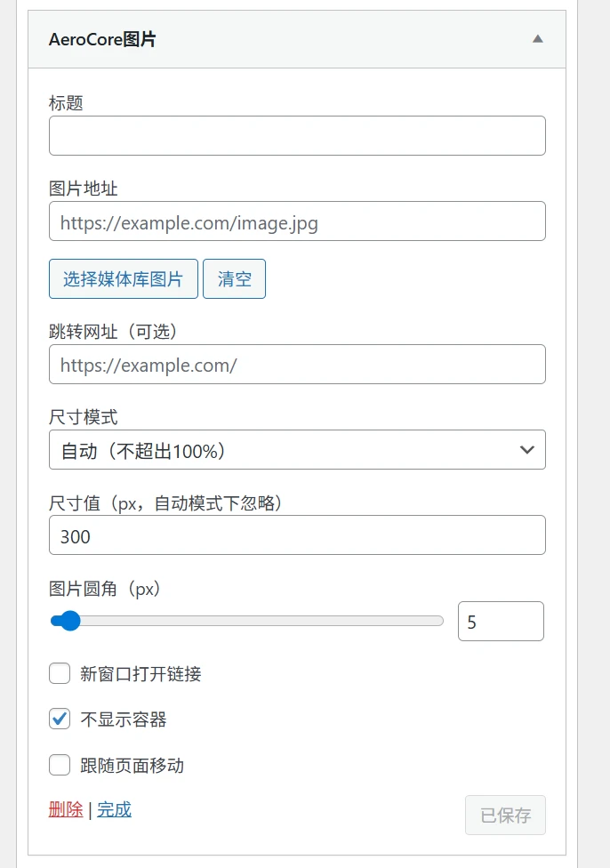Focus the 图片圆角 number box showing 5
This screenshot has height=868, width=610.
(500, 622)
